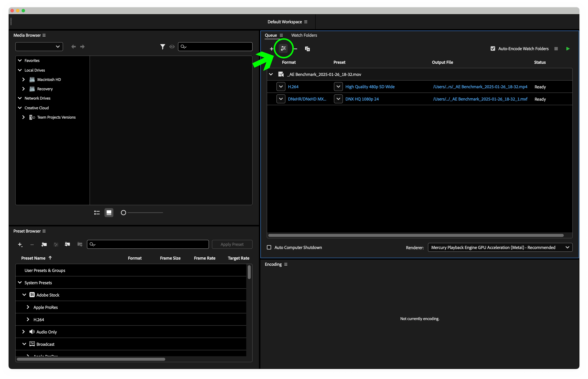Click the Add Output settings icon in Queue
Viewport: 588px width, 379px height.
283,48
